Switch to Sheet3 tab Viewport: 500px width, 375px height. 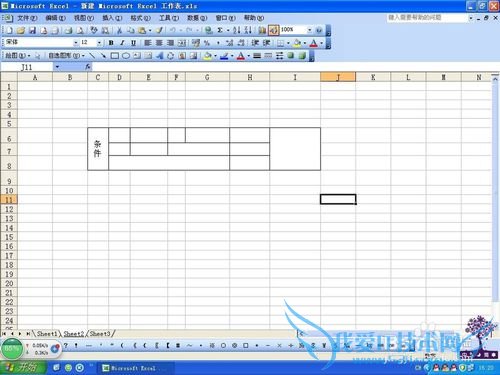[x=100, y=333]
